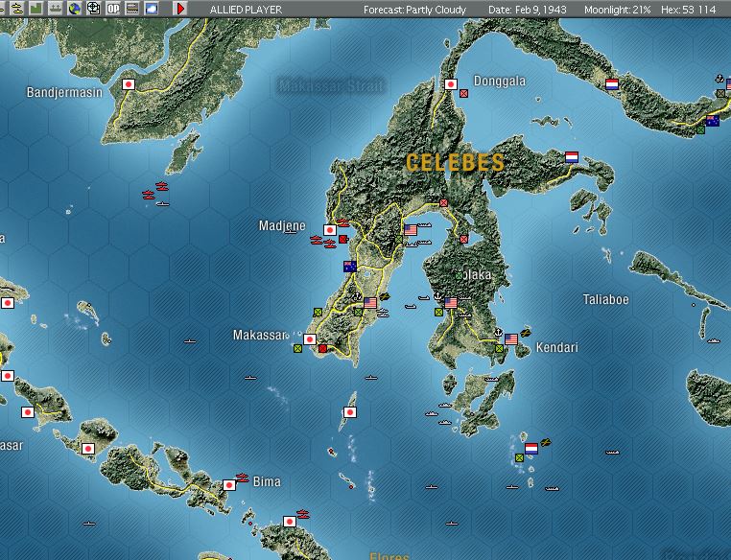Click the Donggala map label

(499, 82)
